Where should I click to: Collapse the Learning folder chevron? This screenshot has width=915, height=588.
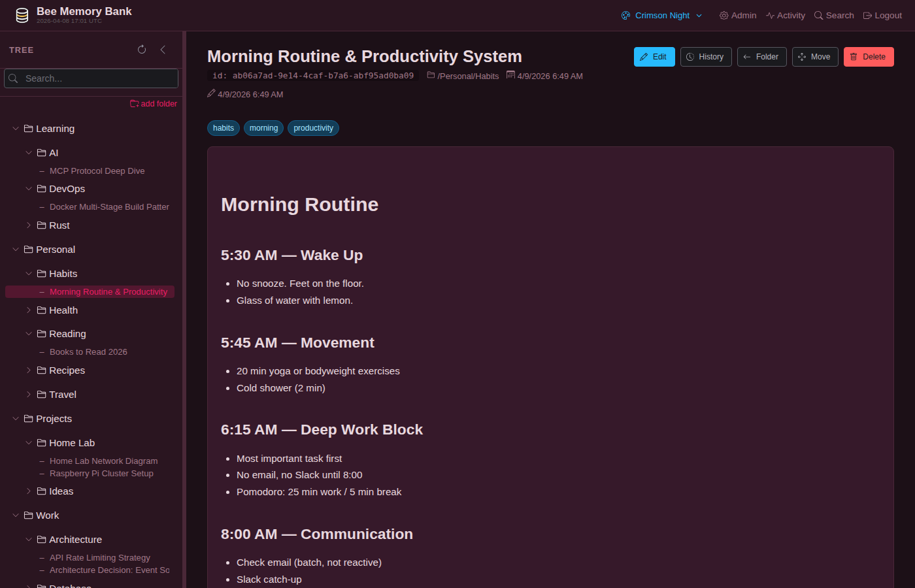pos(16,129)
